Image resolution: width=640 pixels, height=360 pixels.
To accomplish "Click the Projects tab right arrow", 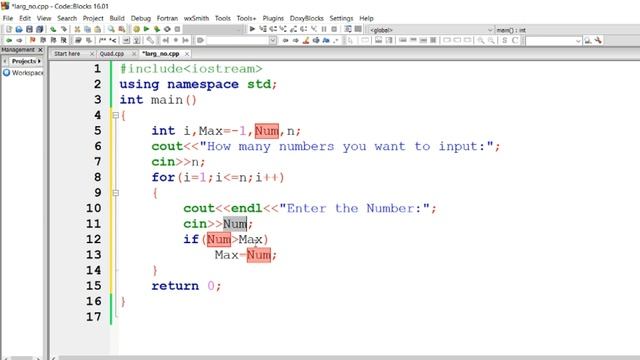I will (x=39, y=61).
